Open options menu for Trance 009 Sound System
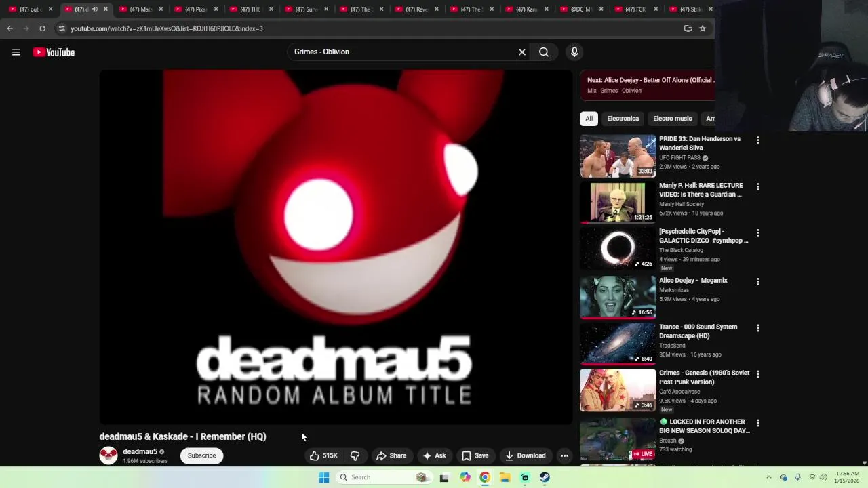868x488 pixels. (x=757, y=328)
